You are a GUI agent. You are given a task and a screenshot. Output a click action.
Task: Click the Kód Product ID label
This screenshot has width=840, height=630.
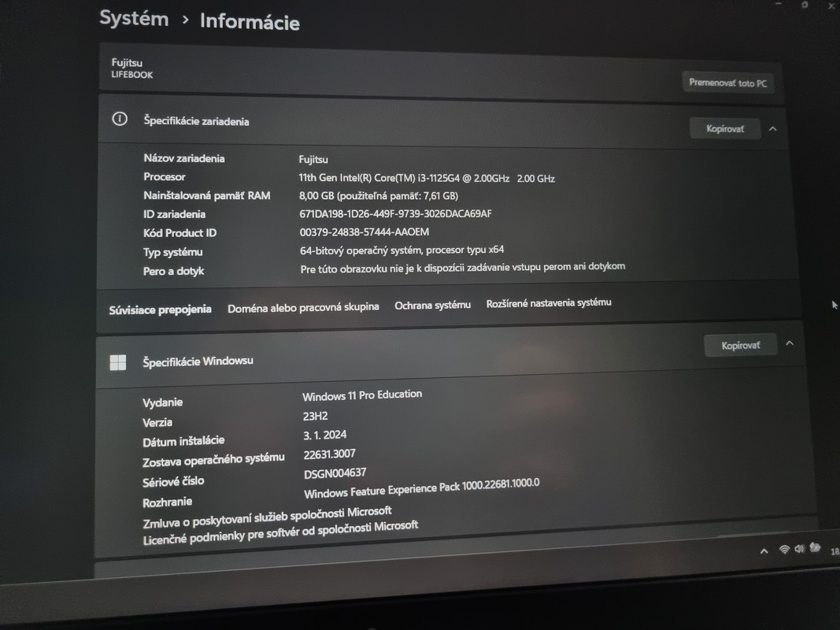(x=179, y=233)
